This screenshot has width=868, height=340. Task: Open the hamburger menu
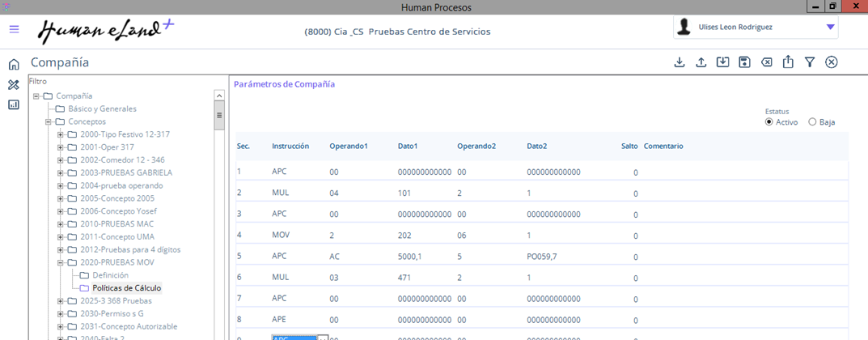pos(14,29)
